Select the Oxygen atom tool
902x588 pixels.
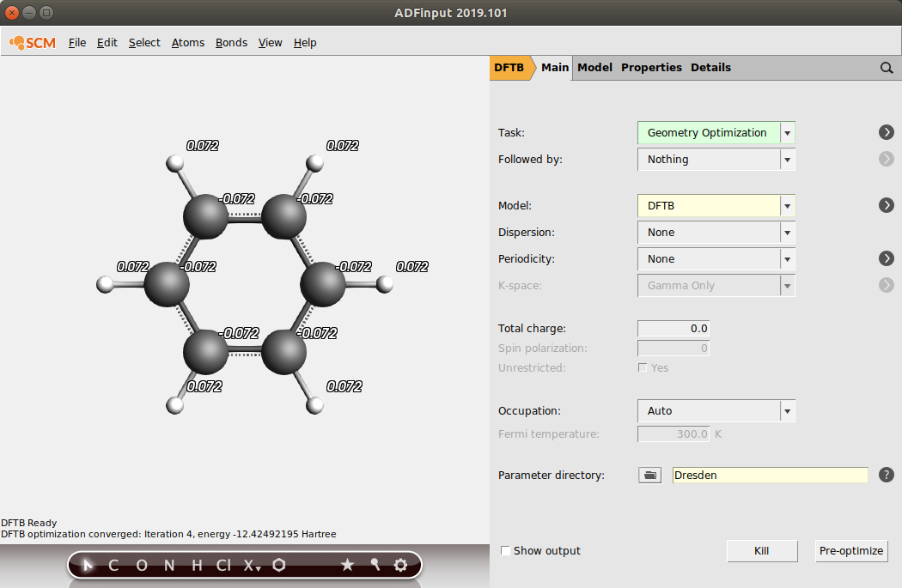[x=142, y=566]
